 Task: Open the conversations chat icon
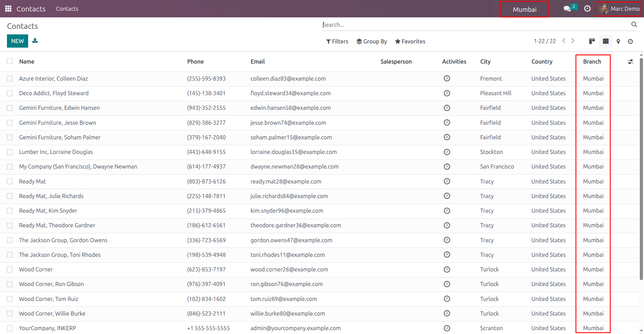567,9
